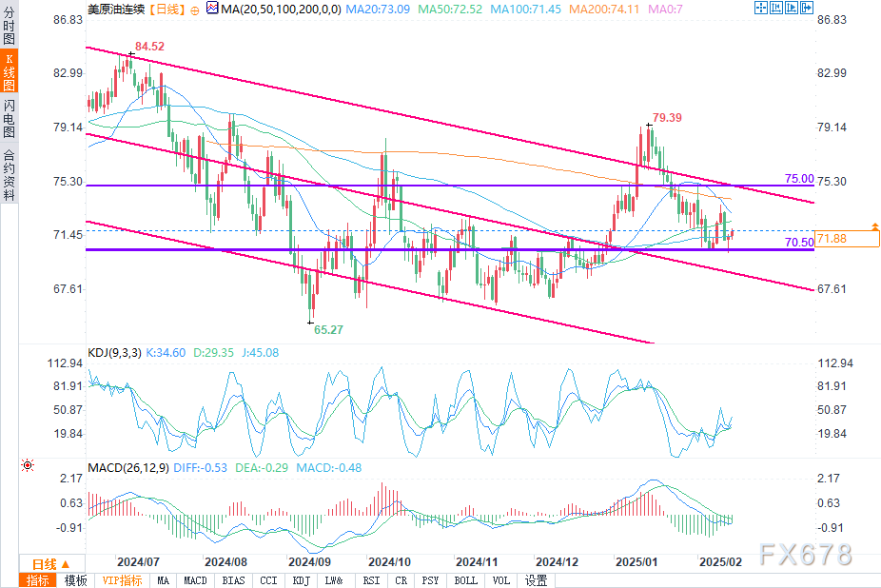
Task: Open the 合约资料 contract info panel
Action: pyautogui.click(x=10, y=175)
